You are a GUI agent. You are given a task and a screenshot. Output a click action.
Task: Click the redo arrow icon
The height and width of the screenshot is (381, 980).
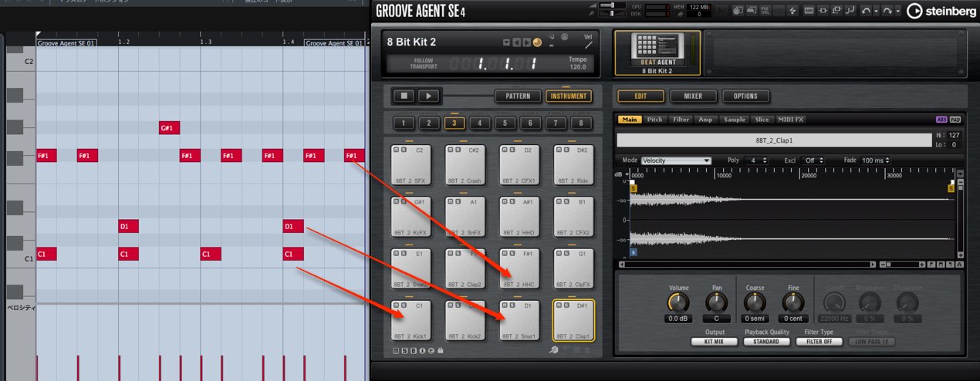(887, 11)
